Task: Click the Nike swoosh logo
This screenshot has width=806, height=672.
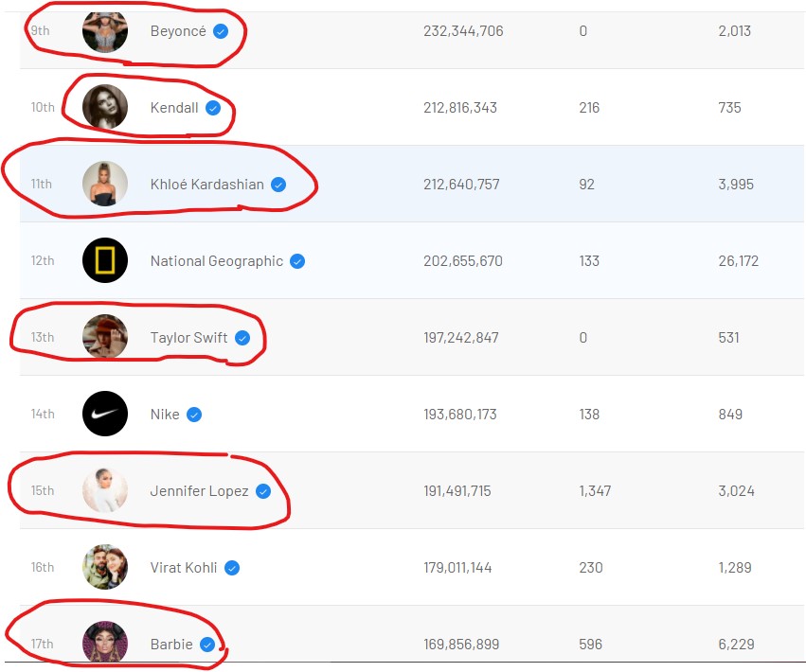Action: click(x=104, y=414)
